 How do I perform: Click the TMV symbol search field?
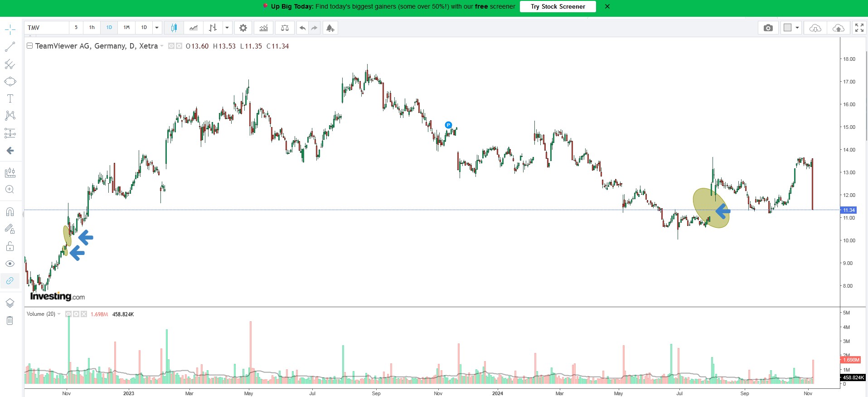(47, 28)
